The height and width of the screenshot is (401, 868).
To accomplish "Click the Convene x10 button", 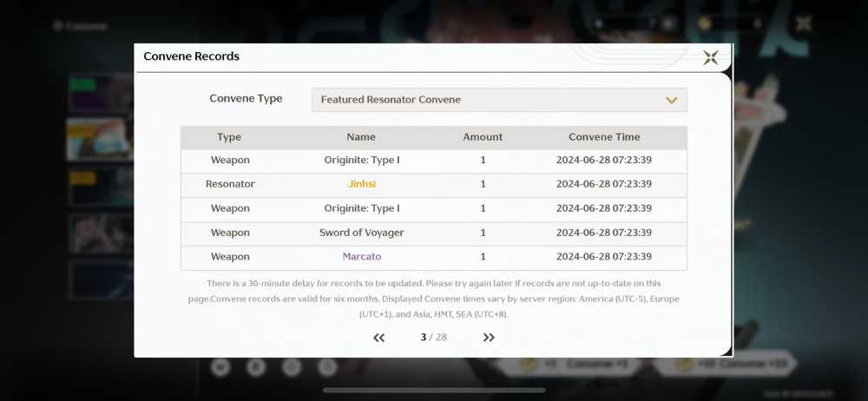I will point(725,364).
